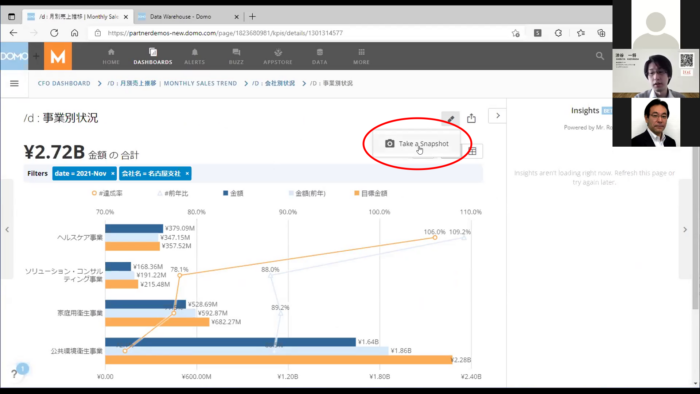This screenshot has height=394, width=700.
Task: Click the plus icon beside Domo logo
Action: [x=36, y=56]
